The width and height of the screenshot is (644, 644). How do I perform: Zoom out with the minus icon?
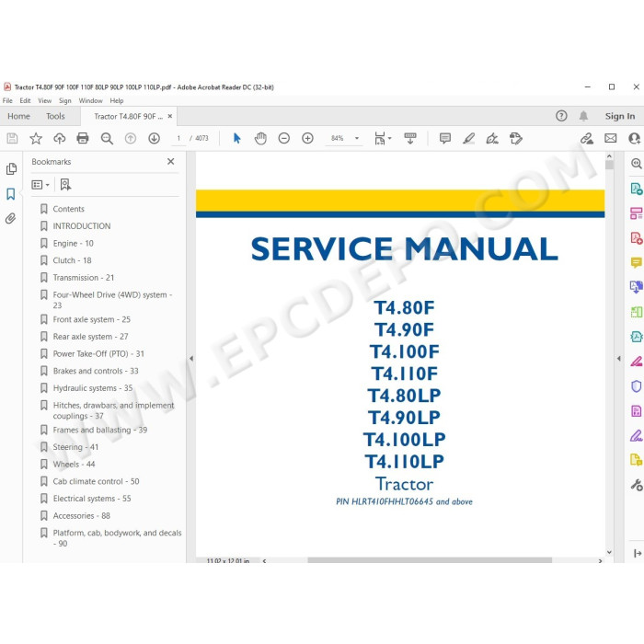(x=283, y=138)
